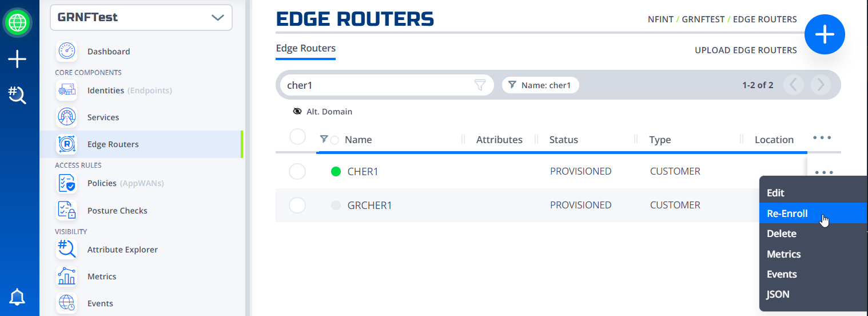Screen dimensions: 868x316
Task: Click the blue add plus button
Action: 825,35
